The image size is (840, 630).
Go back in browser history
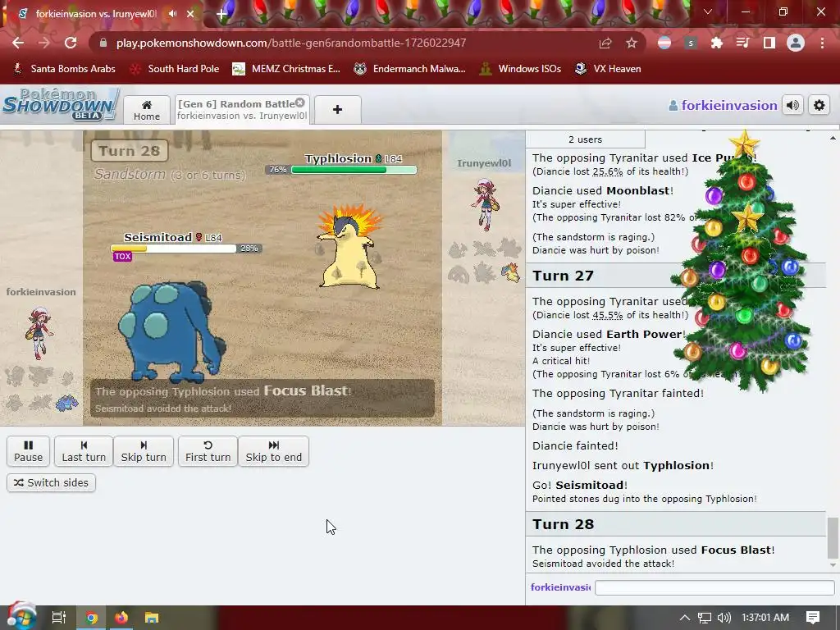[x=18, y=43]
